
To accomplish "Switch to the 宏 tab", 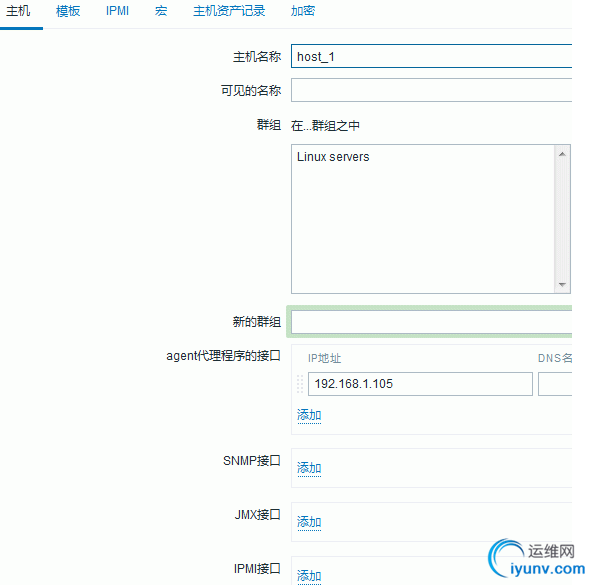I will [x=161, y=11].
